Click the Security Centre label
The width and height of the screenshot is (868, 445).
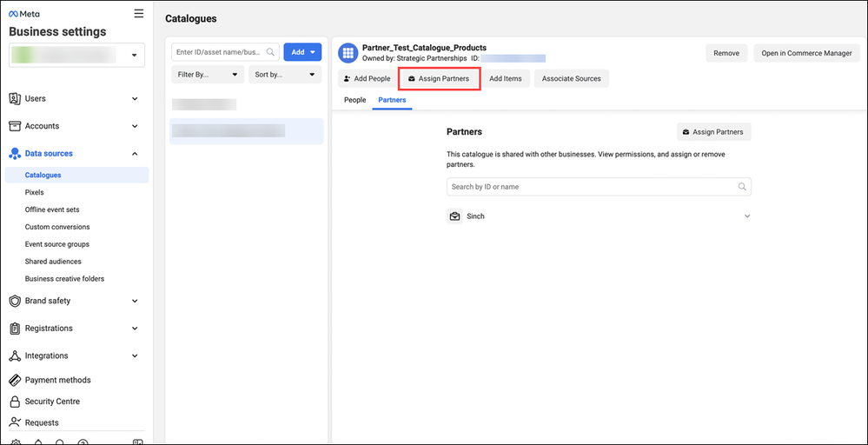coord(52,402)
